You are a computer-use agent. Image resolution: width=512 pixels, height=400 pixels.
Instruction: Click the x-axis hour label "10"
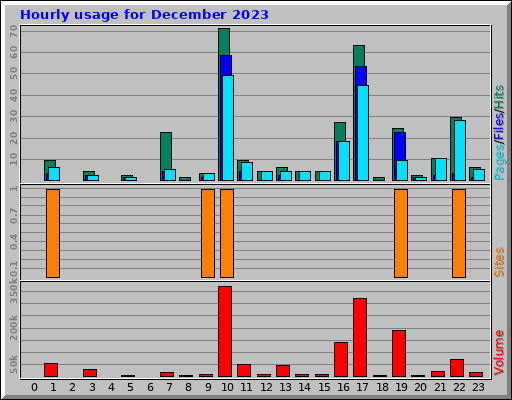(227, 387)
